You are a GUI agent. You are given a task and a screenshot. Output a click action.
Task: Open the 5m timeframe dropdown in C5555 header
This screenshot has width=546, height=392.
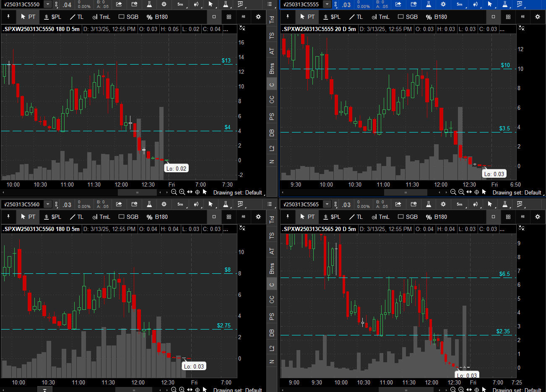(460, 4)
